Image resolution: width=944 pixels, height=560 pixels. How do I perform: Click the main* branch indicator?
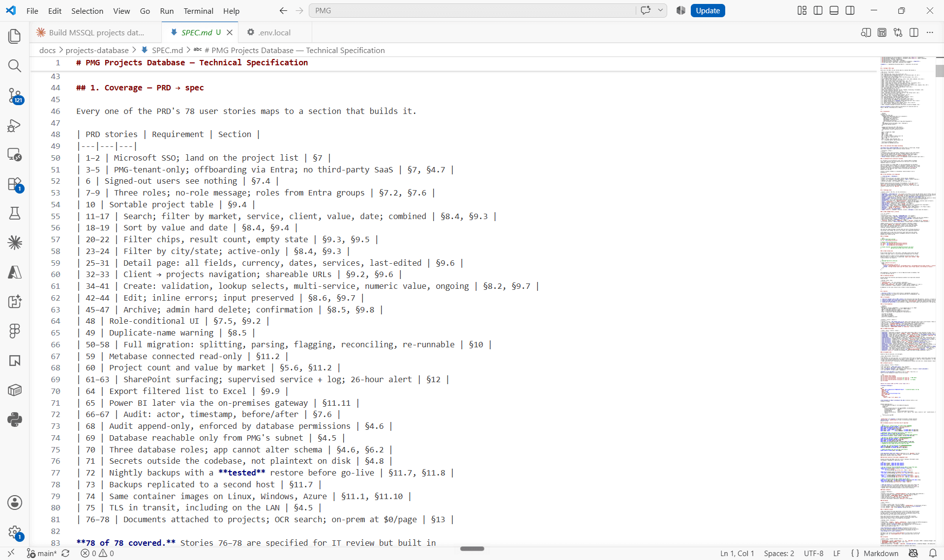pos(42,553)
